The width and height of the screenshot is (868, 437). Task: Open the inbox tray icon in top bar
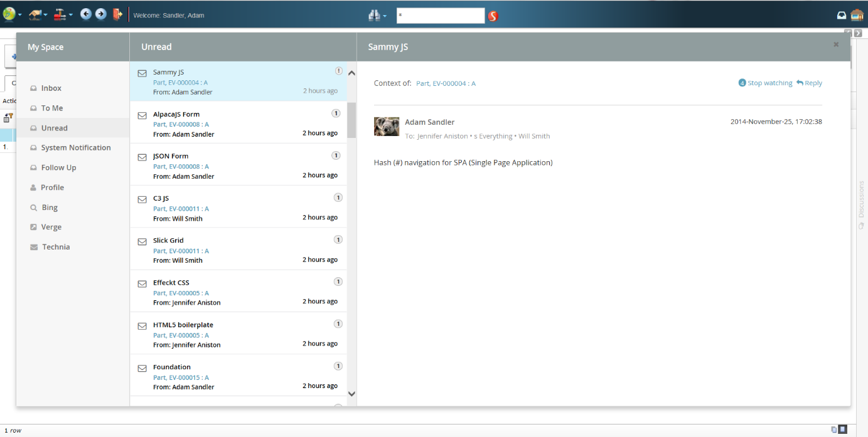(x=842, y=16)
